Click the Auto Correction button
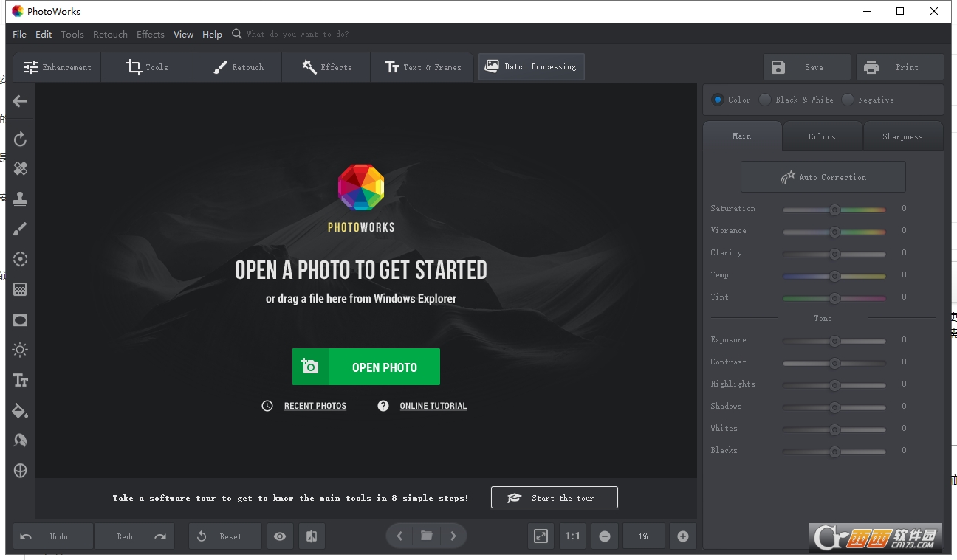 coord(823,177)
